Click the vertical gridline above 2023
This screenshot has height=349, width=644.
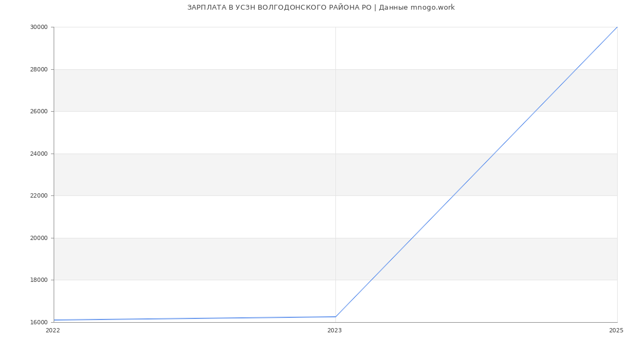335,161
